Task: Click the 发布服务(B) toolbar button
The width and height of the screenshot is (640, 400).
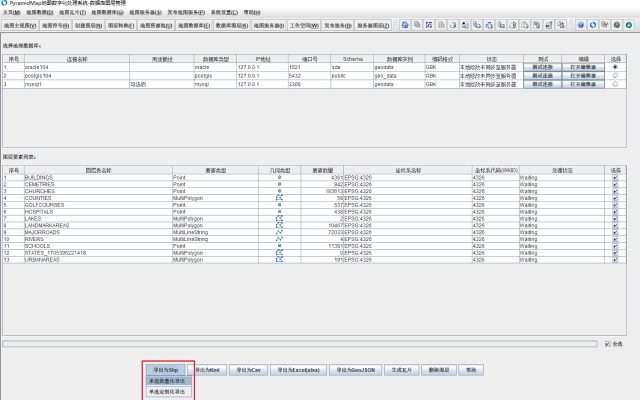Action: [338, 25]
